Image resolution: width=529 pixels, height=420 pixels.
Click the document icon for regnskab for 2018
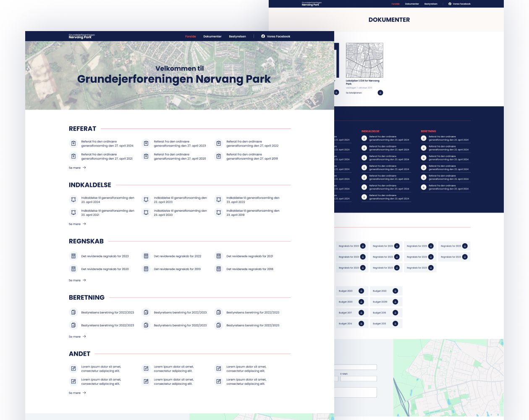[x=219, y=269]
